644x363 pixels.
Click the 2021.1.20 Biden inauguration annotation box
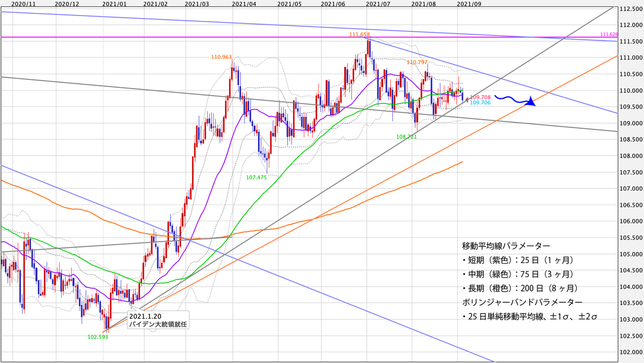(158, 320)
